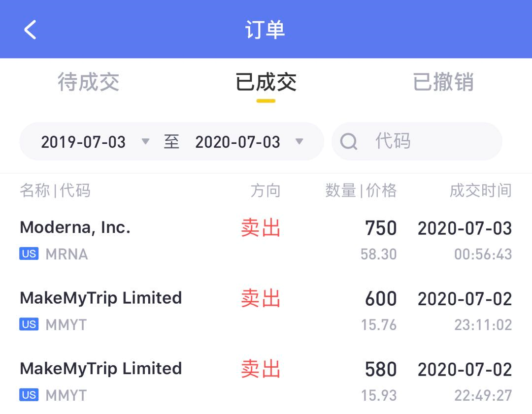Switch to the 待成交 tab
This screenshot has width=532, height=414.
[89, 82]
